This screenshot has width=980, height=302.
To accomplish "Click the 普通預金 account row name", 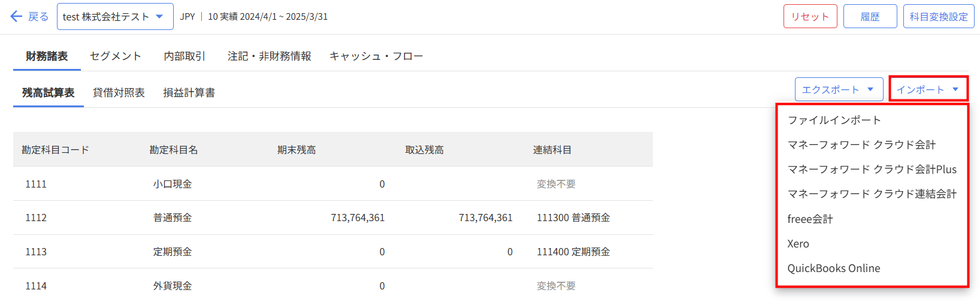I will pyautogui.click(x=173, y=218).
